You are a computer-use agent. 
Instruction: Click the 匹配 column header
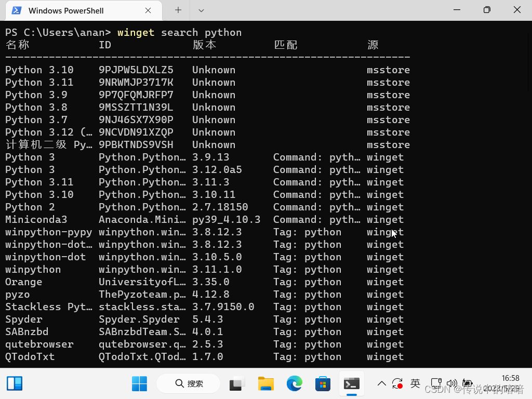pos(286,45)
